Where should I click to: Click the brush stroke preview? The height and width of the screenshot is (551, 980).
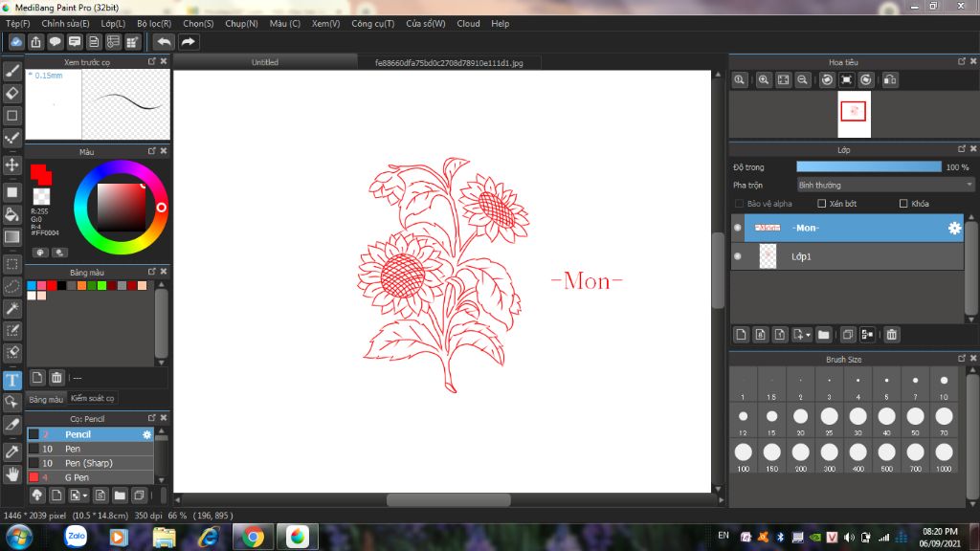(x=125, y=103)
